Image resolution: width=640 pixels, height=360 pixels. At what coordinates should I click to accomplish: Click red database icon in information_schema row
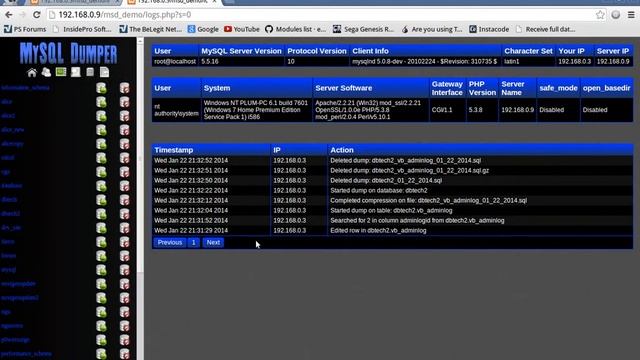point(124,88)
